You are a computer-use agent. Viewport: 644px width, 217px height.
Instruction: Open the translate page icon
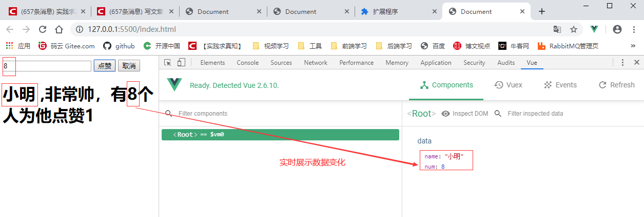tap(557, 29)
